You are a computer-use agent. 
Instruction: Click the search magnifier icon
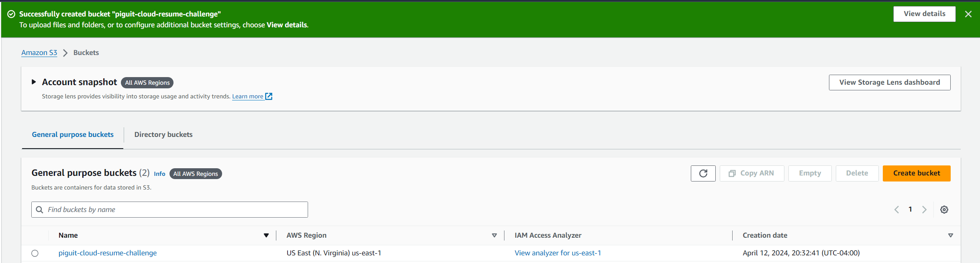tap(39, 210)
